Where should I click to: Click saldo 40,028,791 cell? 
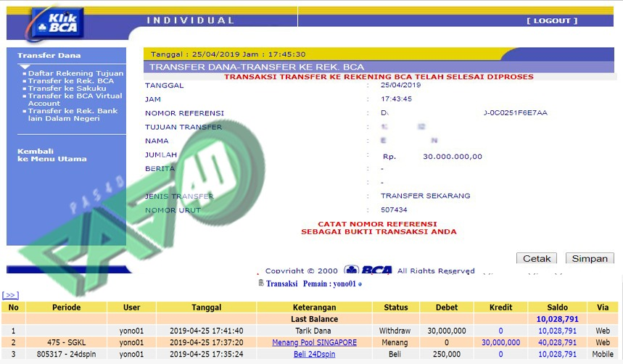[558, 342]
